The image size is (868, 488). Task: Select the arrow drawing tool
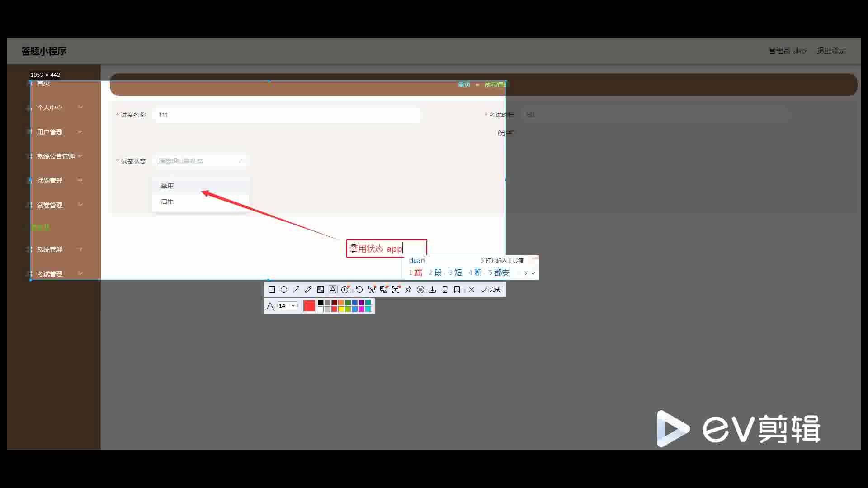(296, 290)
